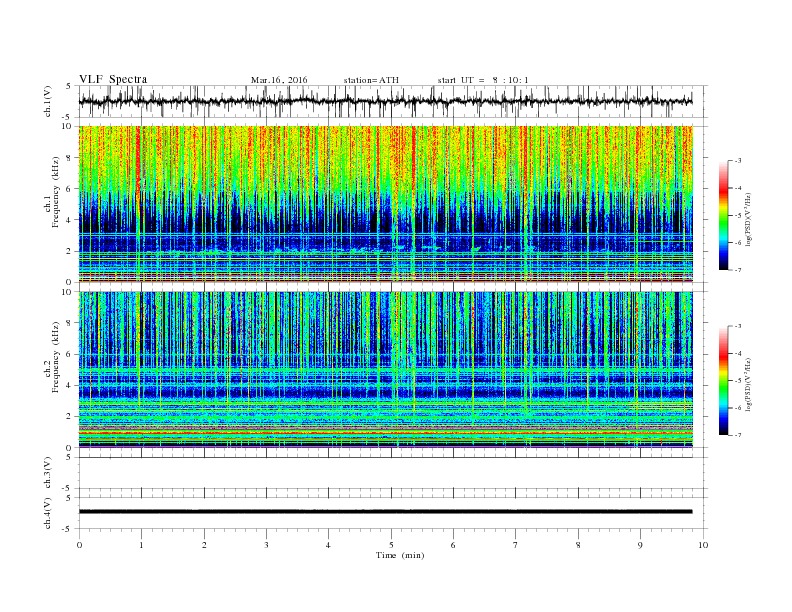The height and width of the screenshot is (612, 792).
Task: Click the Time axis tick label "7"
Action: pos(516,545)
